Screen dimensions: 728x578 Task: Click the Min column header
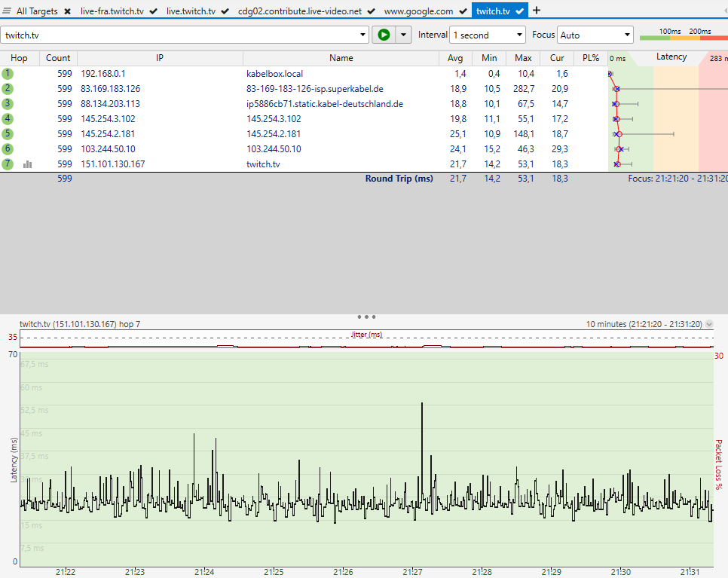pos(489,58)
